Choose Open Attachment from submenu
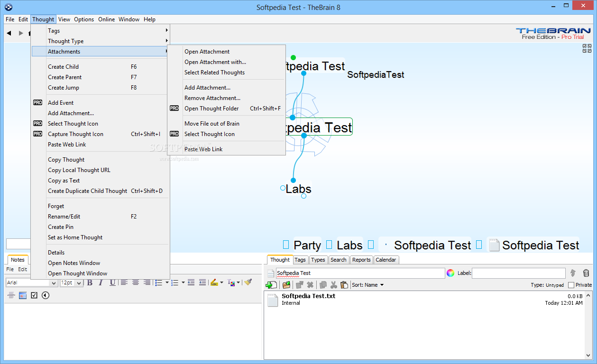The width and height of the screenshot is (597, 364). tap(227, 52)
